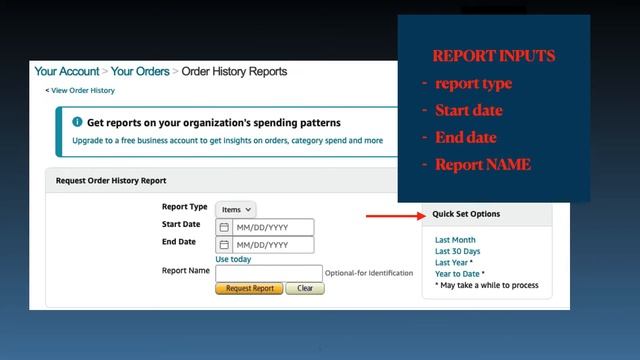Click the Order History Reports breadcrumb text

(234, 71)
